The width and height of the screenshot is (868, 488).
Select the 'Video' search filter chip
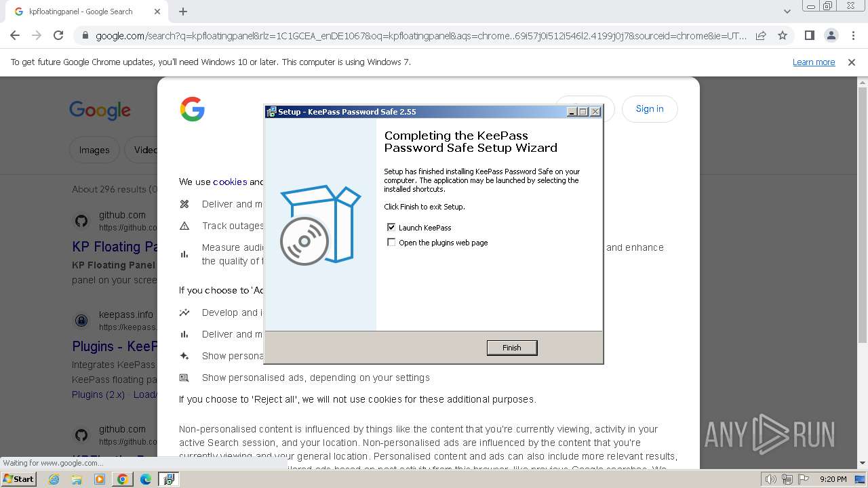pyautogui.click(x=142, y=150)
